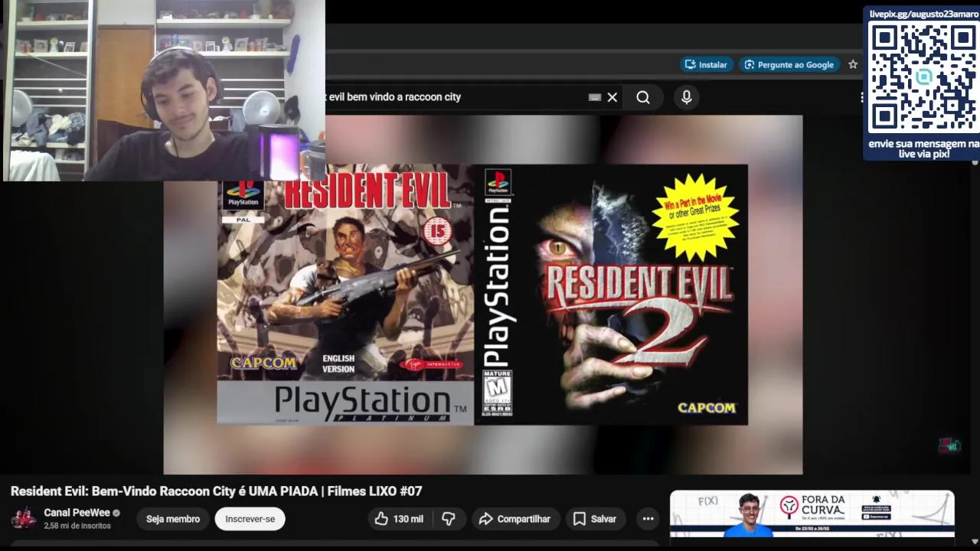Click Pergunte ao Google button
Screen dimensions: 980x551
pos(789,65)
